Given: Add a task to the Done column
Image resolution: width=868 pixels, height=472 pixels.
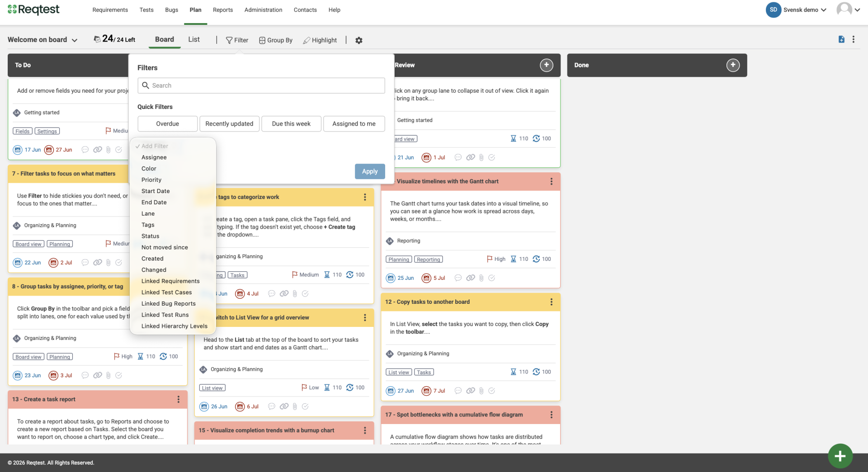Looking at the screenshot, I should point(733,65).
